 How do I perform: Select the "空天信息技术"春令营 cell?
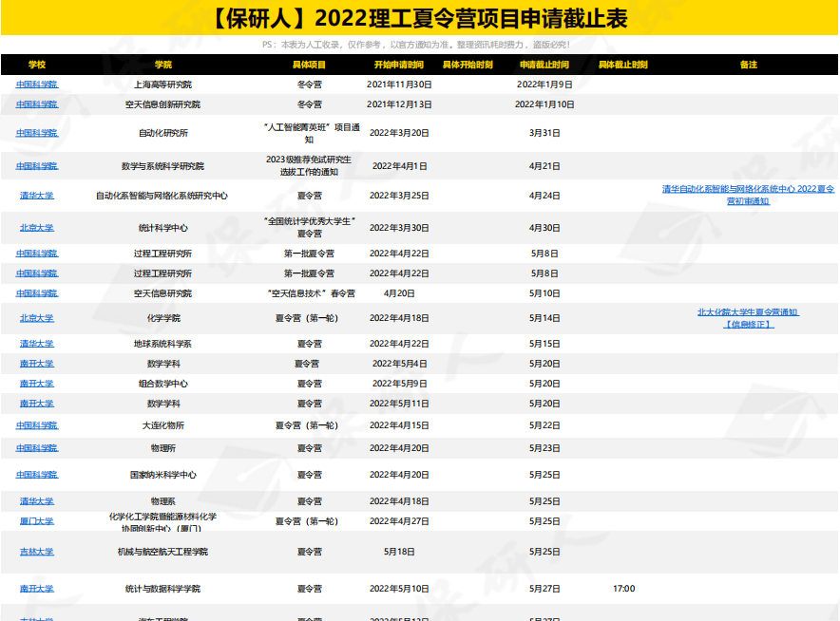tap(311, 293)
